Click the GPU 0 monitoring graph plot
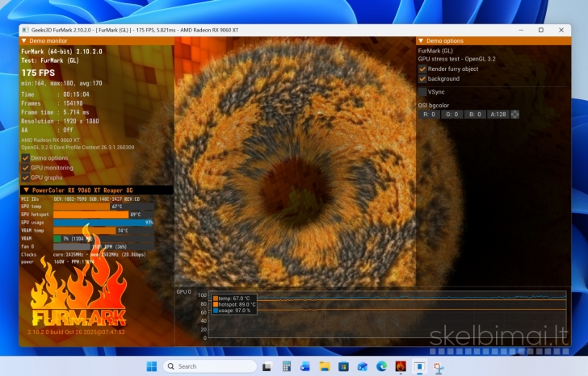This screenshot has height=376, width=588. point(388,315)
